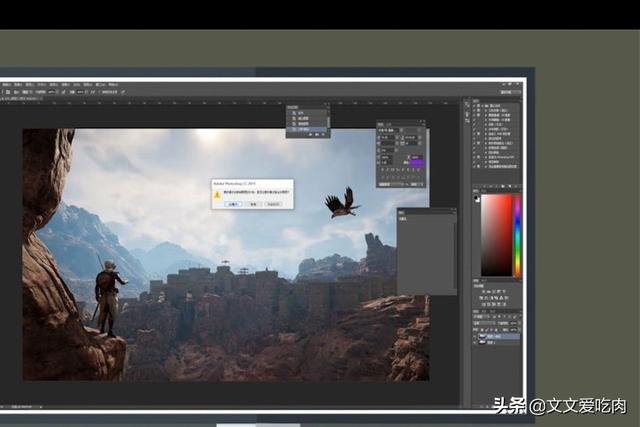Image resolution: width=640 pixels, height=427 pixels.
Task: Open the 3D menu in the menu bar
Action: (x=77, y=85)
